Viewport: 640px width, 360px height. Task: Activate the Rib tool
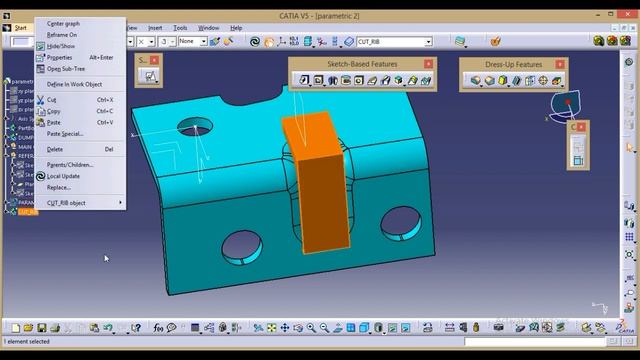[x=371, y=80]
